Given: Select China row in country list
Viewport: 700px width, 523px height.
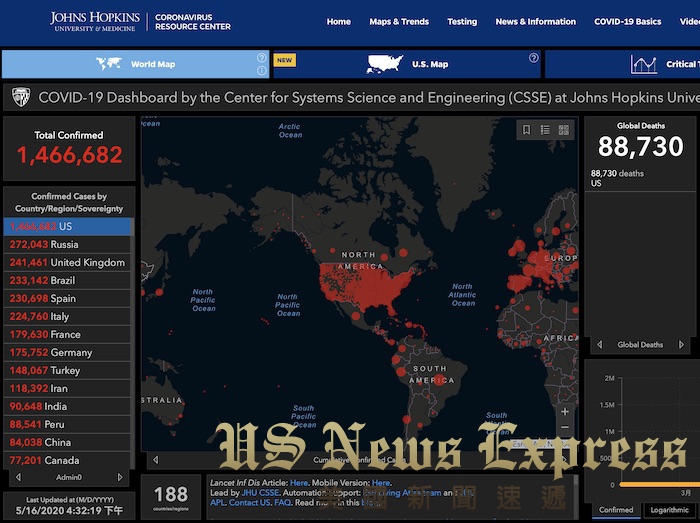Looking at the screenshot, I should 67,442.
